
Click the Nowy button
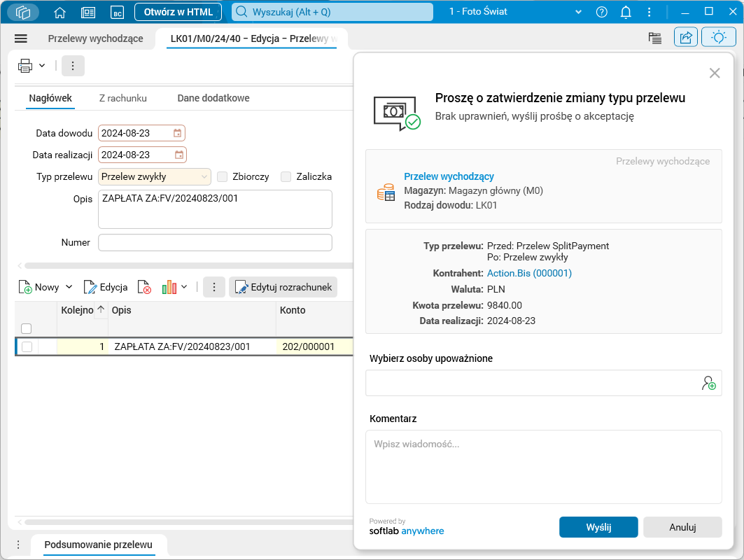pos(39,287)
